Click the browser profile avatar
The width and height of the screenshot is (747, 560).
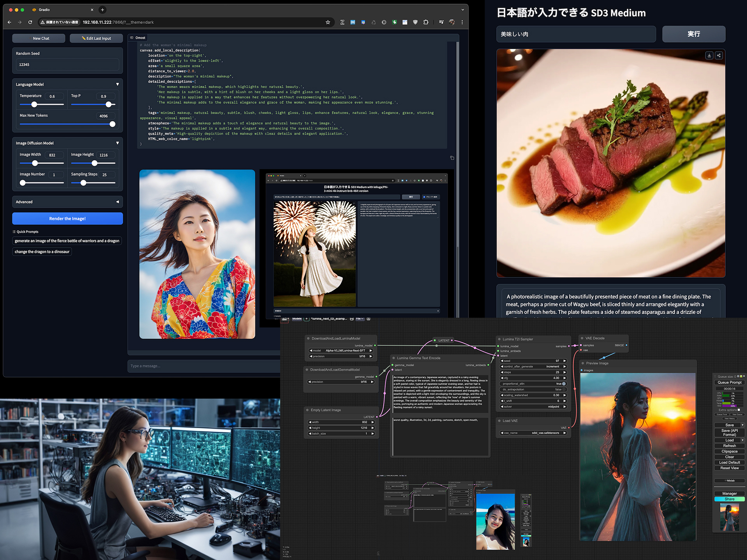point(452,22)
